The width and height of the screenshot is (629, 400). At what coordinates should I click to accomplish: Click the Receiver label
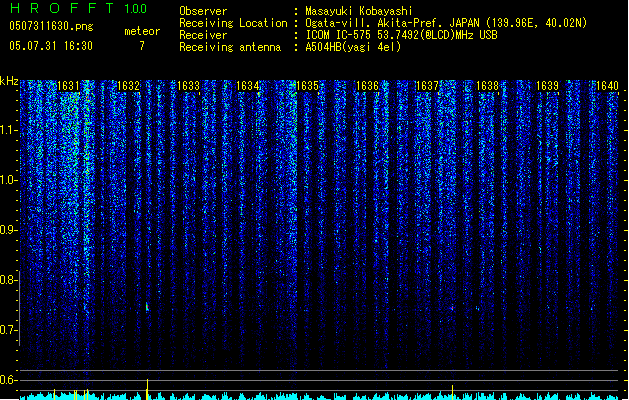203,35
